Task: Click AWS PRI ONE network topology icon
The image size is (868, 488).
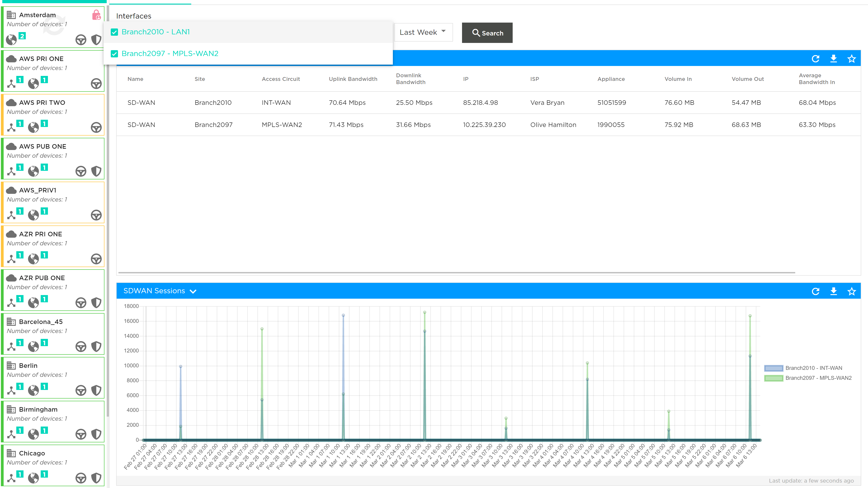Action: coord(12,84)
